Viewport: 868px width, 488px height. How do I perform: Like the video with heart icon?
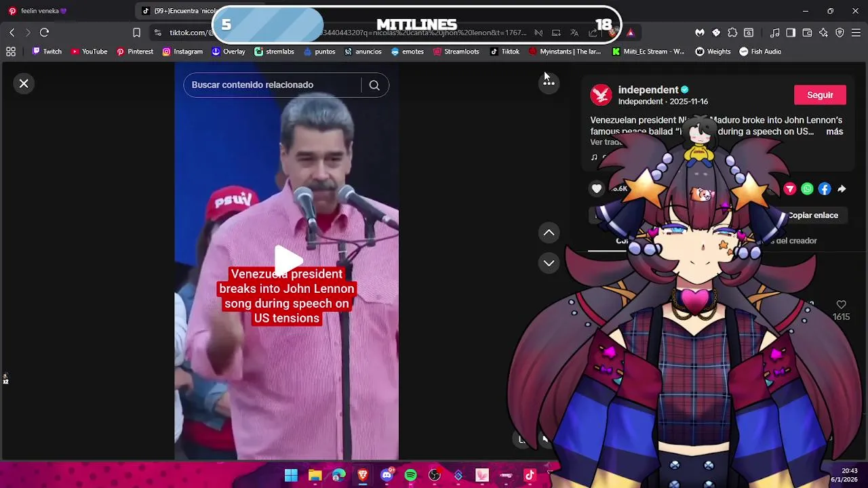pyautogui.click(x=597, y=188)
